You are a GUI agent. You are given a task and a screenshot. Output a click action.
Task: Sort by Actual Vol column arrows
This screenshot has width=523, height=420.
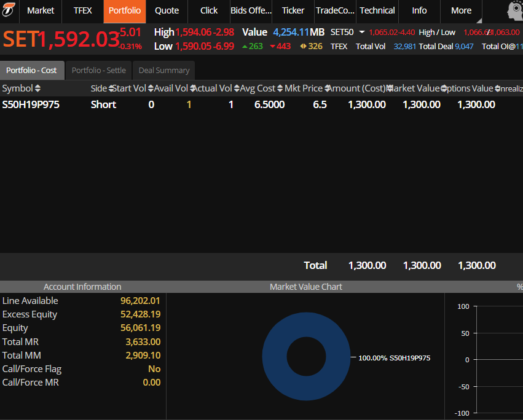tap(237, 88)
